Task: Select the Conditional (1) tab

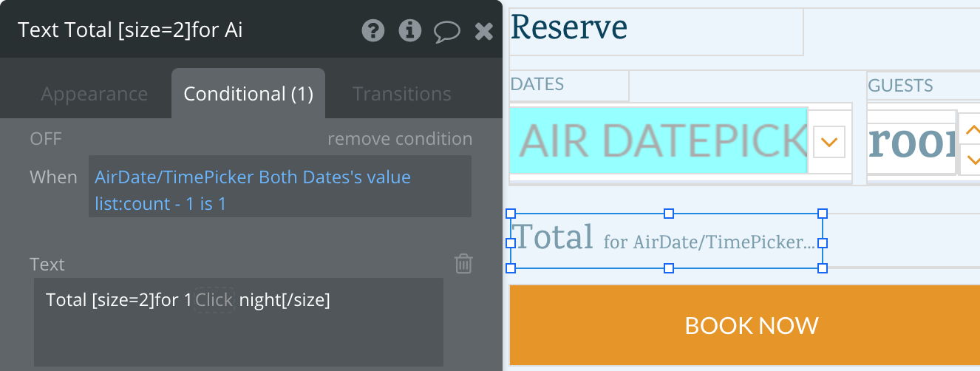Action: (248, 94)
